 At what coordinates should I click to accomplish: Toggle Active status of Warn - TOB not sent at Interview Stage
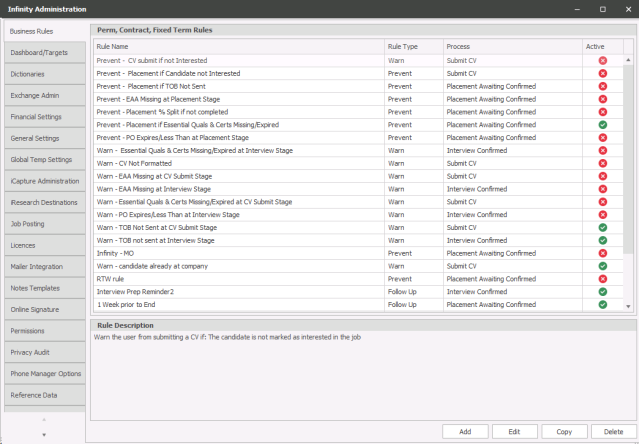pyautogui.click(x=603, y=240)
